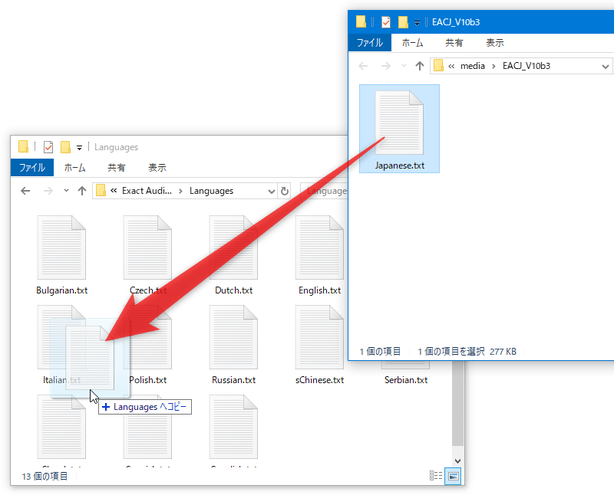
Task: Refresh the Languages folder view
Action: tap(285, 191)
